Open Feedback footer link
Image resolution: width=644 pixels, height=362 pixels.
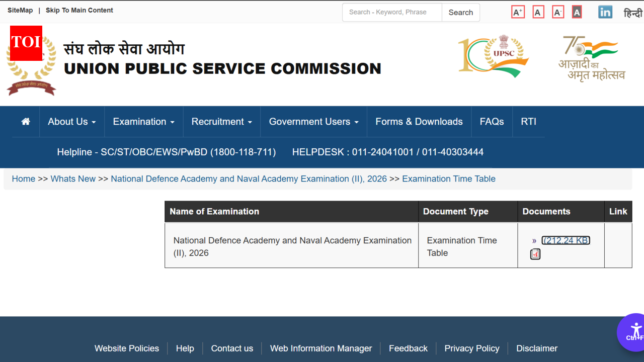click(x=408, y=348)
